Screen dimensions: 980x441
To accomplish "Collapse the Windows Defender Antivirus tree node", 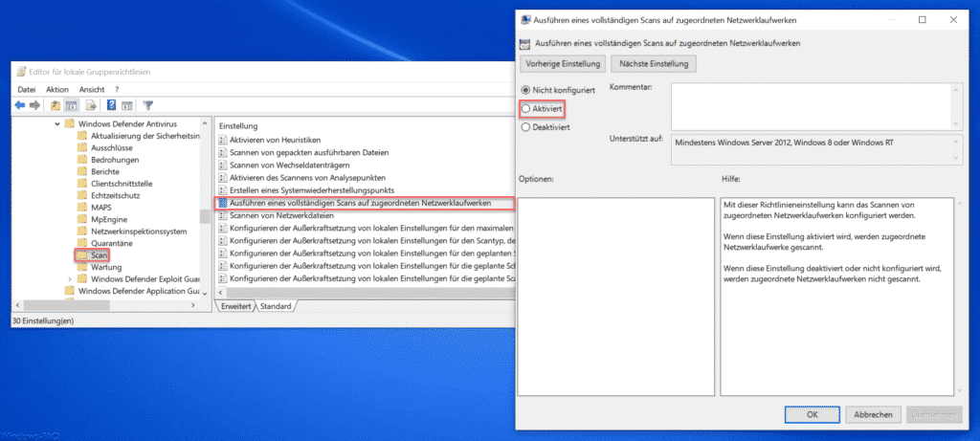I will pos(57,124).
